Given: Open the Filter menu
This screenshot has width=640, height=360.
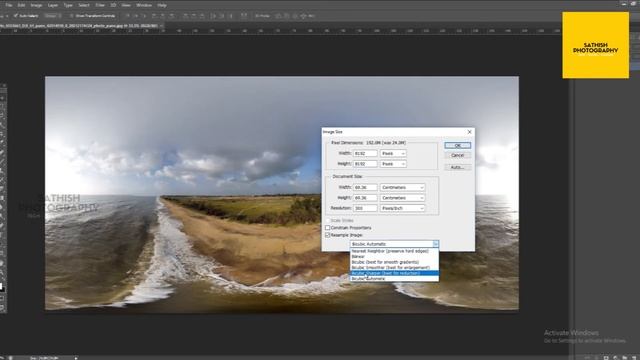Looking at the screenshot, I should point(100,5).
